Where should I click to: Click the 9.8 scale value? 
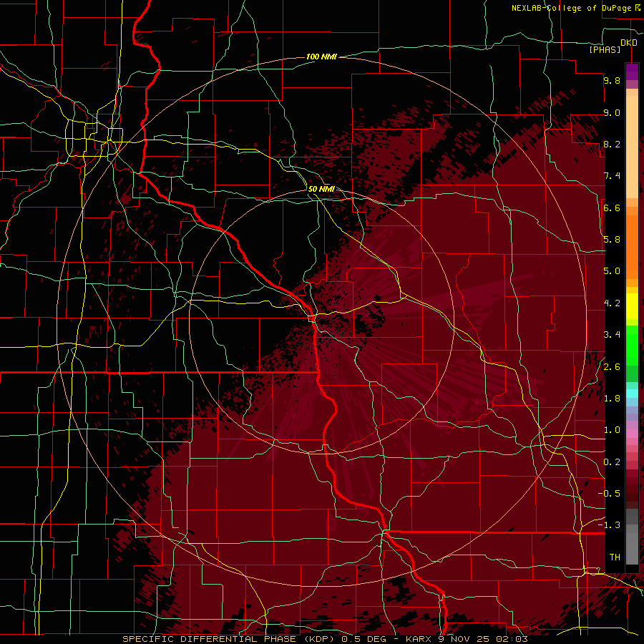coord(612,80)
